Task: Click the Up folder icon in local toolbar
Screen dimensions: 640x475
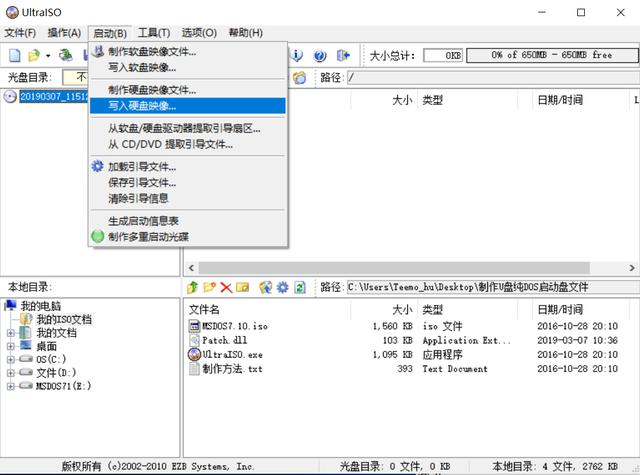Action: (x=192, y=287)
